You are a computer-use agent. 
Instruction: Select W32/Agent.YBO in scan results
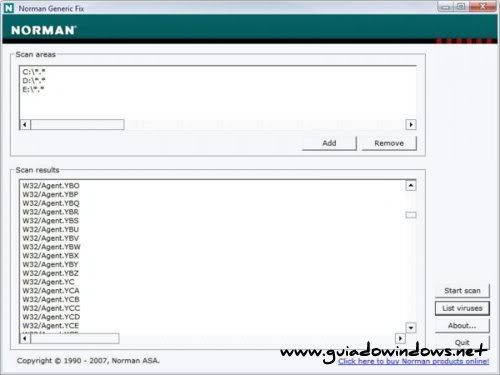(x=51, y=186)
